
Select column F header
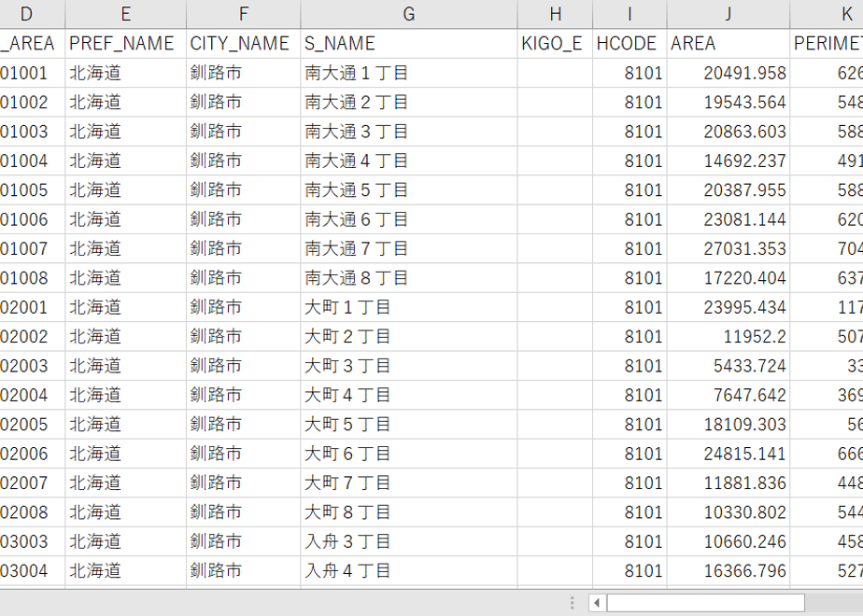pos(243,14)
